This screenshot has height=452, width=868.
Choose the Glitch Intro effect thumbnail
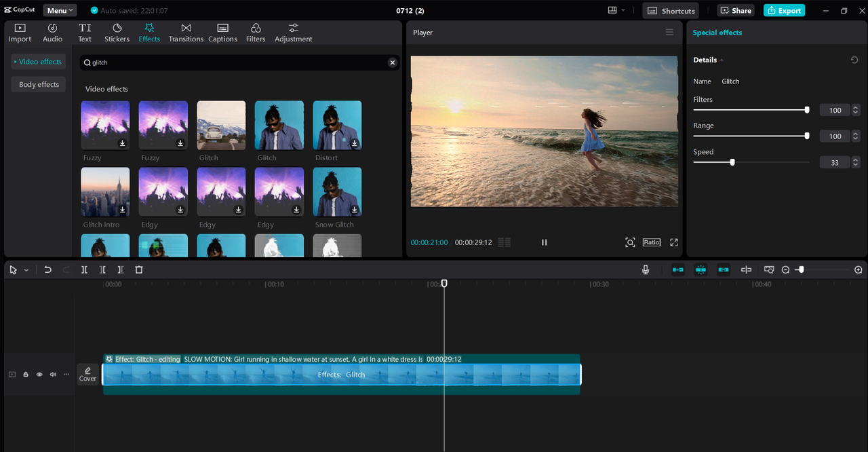click(105, 192)
